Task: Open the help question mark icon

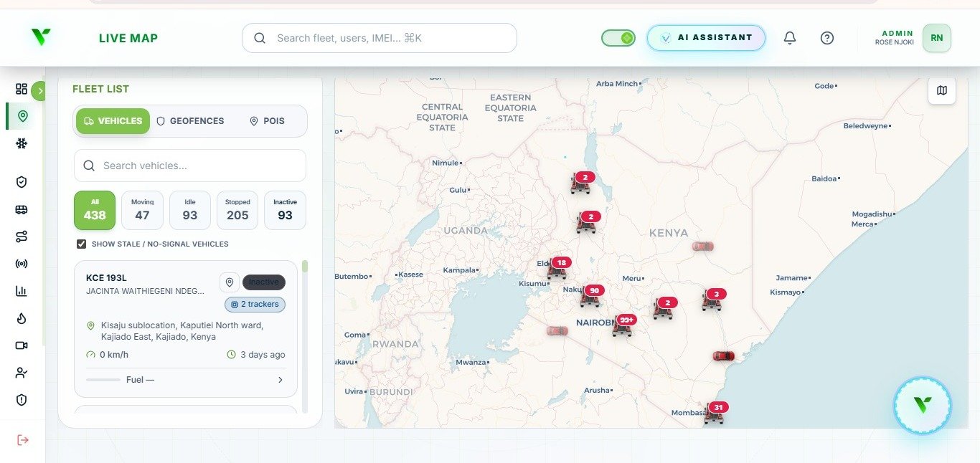Action: pyautogui.click(x=827, y=38)
